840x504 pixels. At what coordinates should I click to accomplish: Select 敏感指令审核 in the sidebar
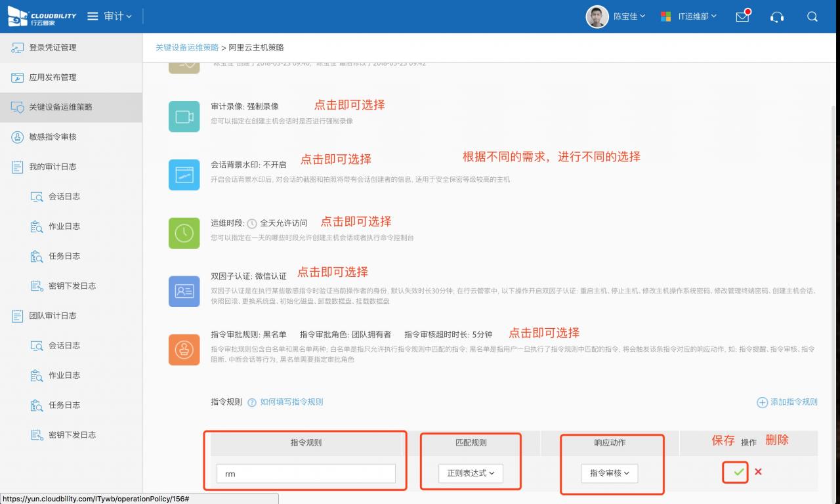(x=52, y=137)
